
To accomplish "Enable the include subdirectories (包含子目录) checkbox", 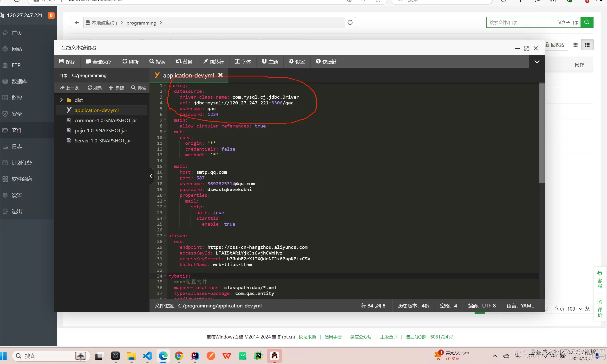I will pyautogui.click(x=552, y=23).
